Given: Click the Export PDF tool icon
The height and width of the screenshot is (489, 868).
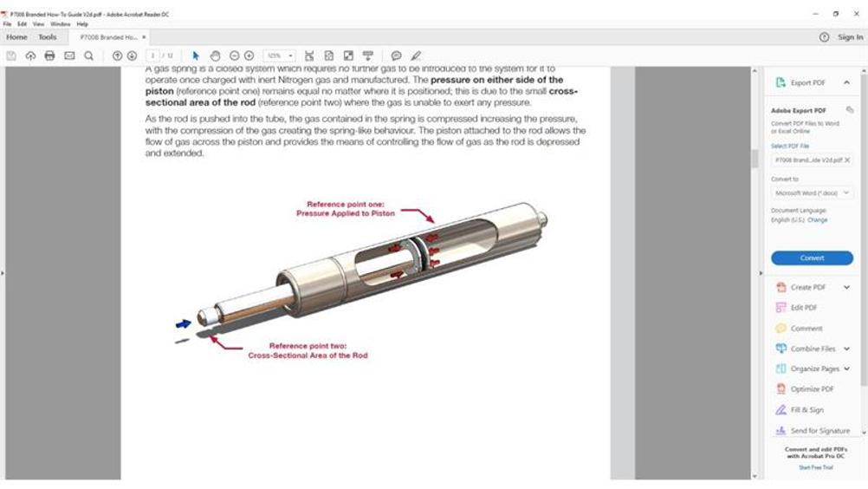Looking at the screenshot, I should (x=781, y=82).
